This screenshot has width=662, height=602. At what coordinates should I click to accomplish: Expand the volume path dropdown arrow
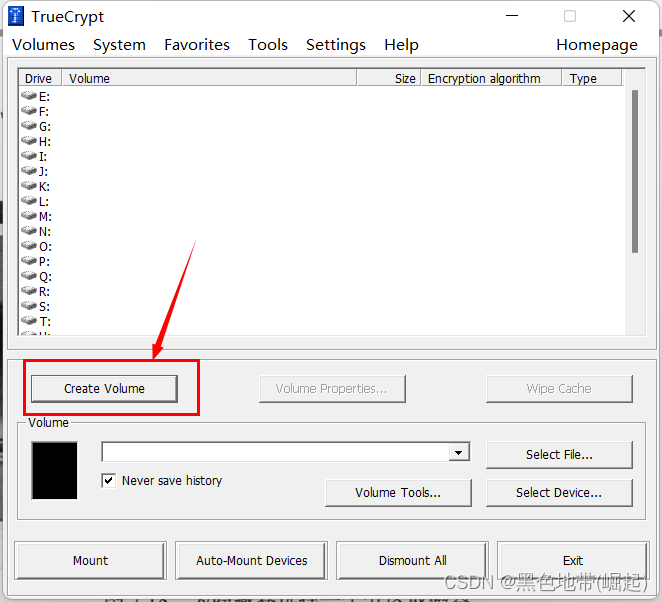point(459,453)
